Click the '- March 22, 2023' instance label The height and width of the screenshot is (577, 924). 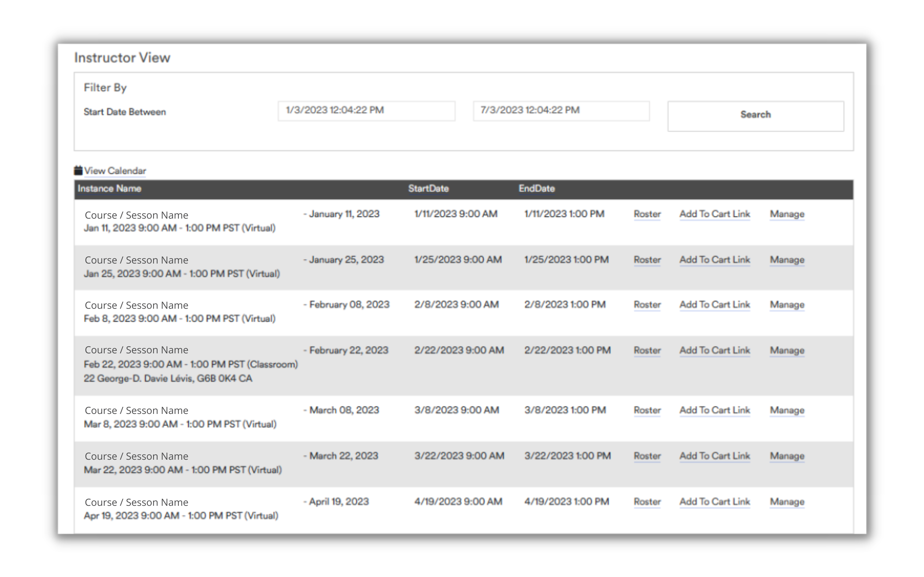click(x=341, y=456)
